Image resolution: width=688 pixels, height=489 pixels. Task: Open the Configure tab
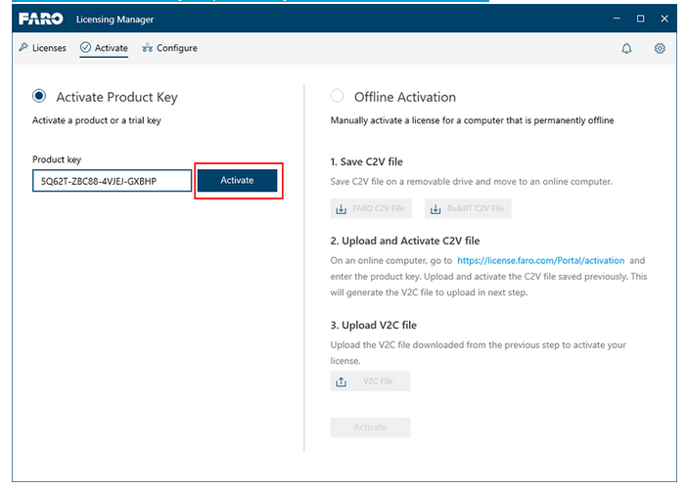point(170,48)
